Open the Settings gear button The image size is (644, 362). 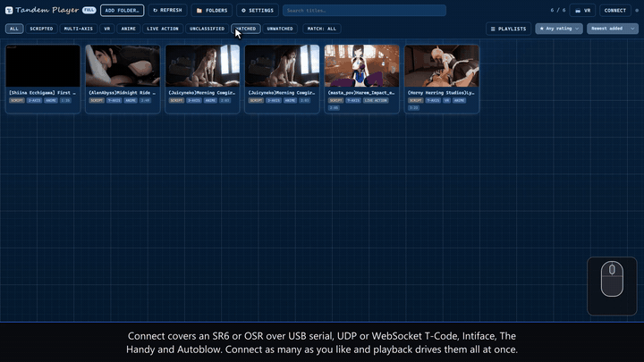click(258, 10)
